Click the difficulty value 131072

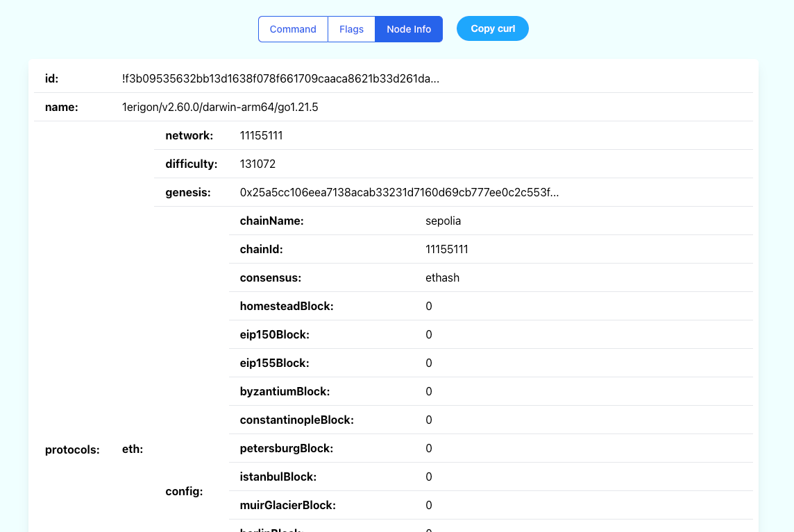(x=257, y=164)
